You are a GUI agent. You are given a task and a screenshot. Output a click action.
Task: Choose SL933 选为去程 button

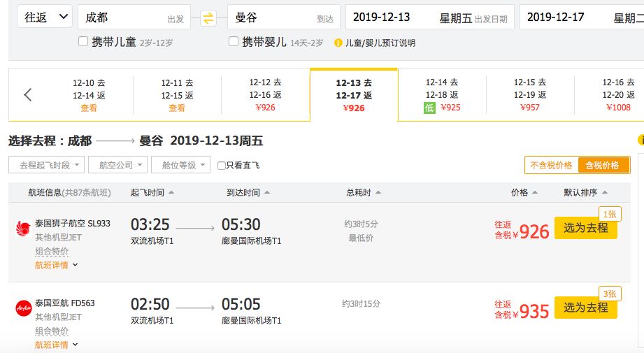[586, 228]
